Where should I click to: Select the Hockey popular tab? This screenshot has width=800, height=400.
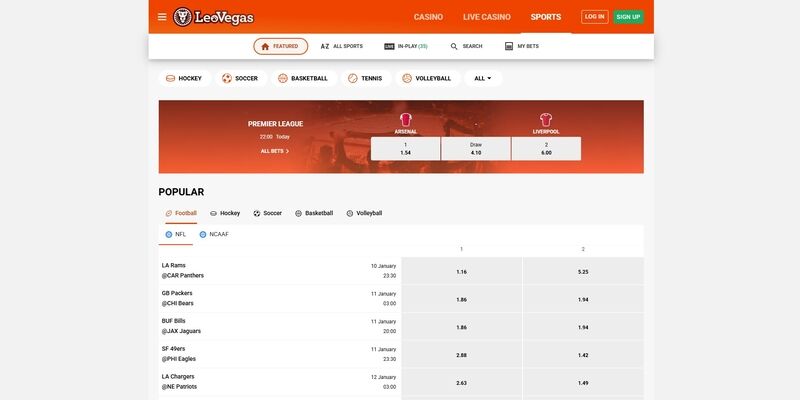[x=225, y=213]
